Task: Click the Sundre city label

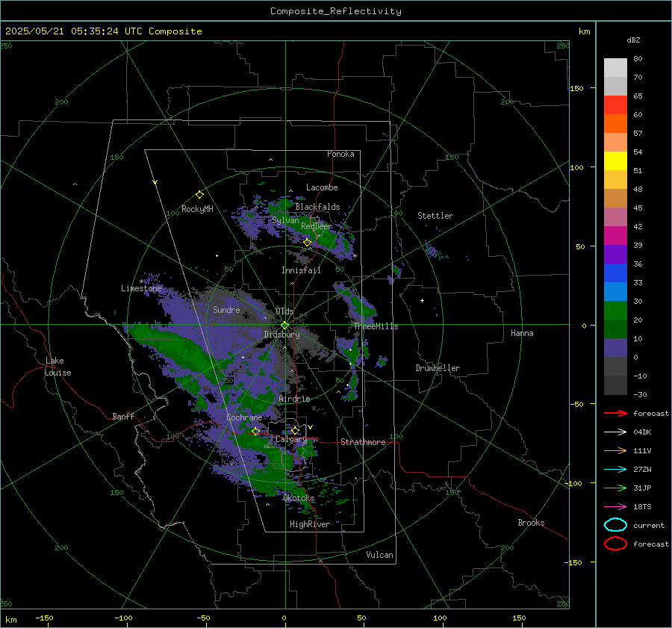Action: click(x=226, y=309)
